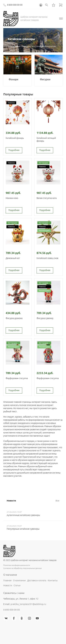Click the Great Wall logo in header
The height and width of the screenshot is (644, 66).
11,19
